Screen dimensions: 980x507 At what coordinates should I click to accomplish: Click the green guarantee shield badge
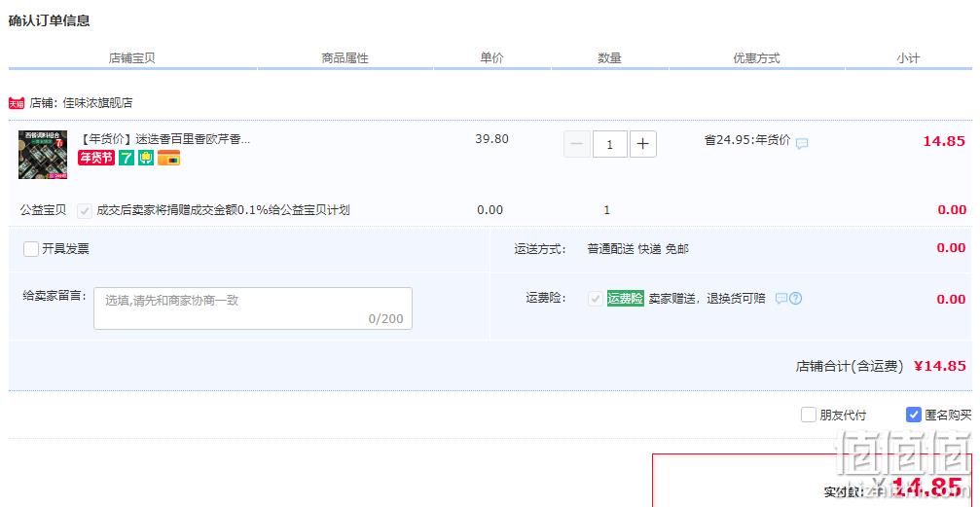146,158
